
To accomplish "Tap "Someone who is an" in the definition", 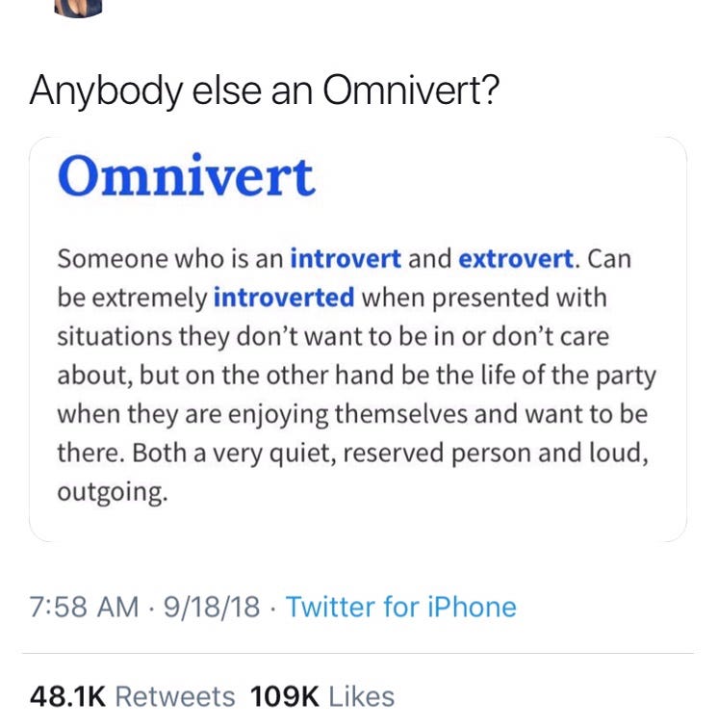I will click(x=170, y=259).
